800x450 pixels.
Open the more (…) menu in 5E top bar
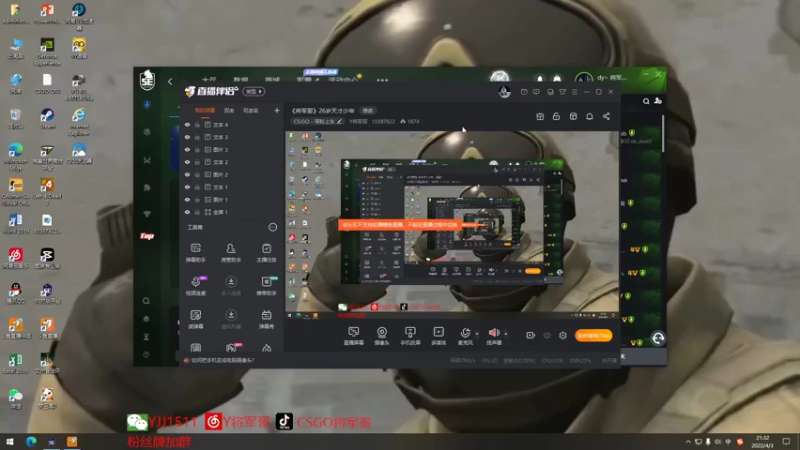382,80
